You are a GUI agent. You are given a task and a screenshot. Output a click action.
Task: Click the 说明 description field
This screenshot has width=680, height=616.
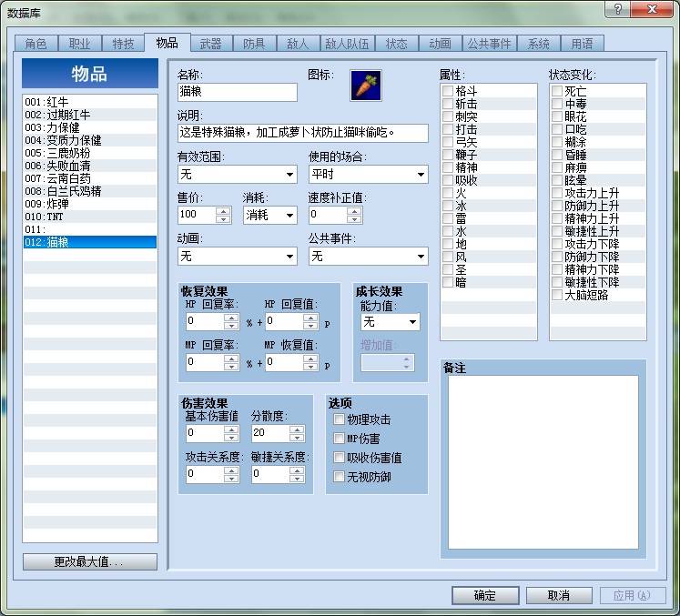[x=303, y=133]
